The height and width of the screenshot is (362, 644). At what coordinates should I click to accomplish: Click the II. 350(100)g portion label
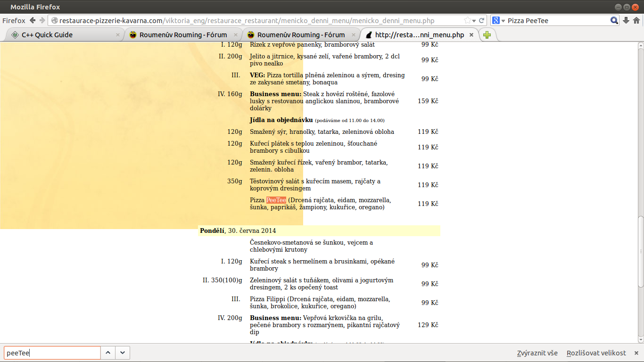pyautogui.click(x=223, y=280)
